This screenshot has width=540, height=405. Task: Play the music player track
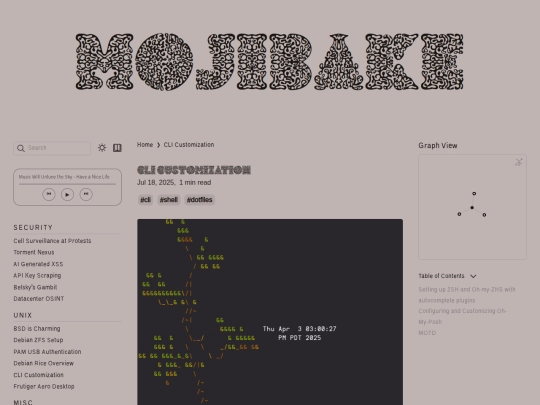point(68,195)
